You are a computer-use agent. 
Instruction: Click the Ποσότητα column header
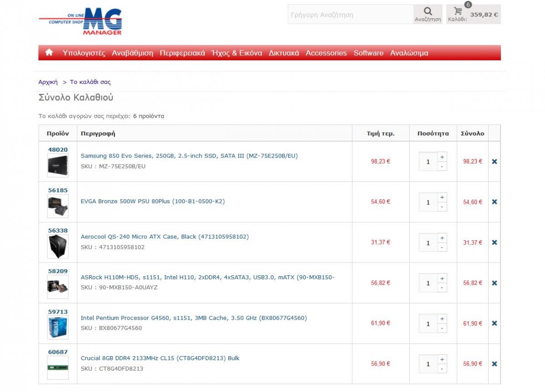coord(433,134)
